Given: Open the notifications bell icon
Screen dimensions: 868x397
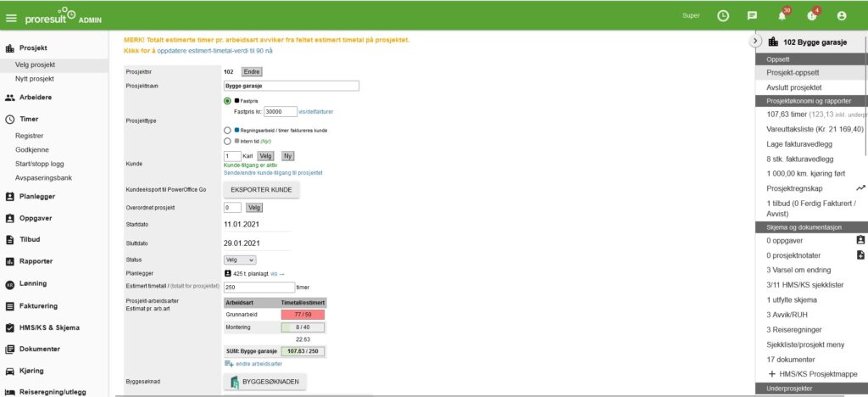Looking at the screenshot, I should (x=782, y=15).
